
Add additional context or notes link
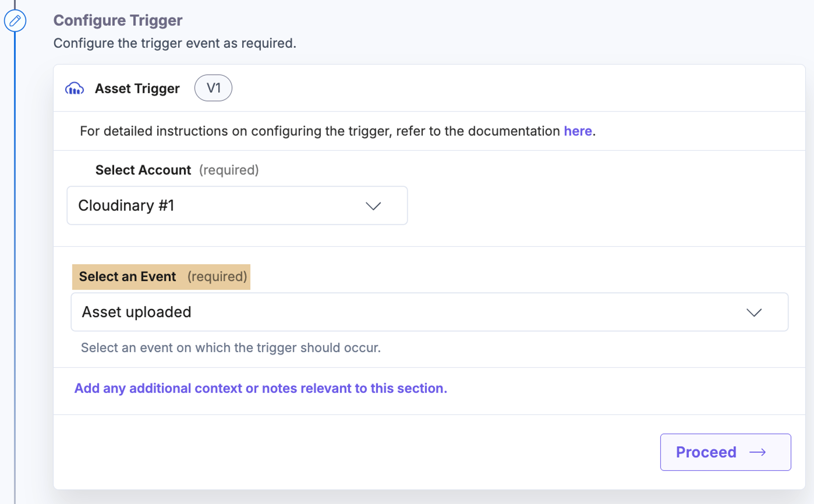[x=261, y=388]
